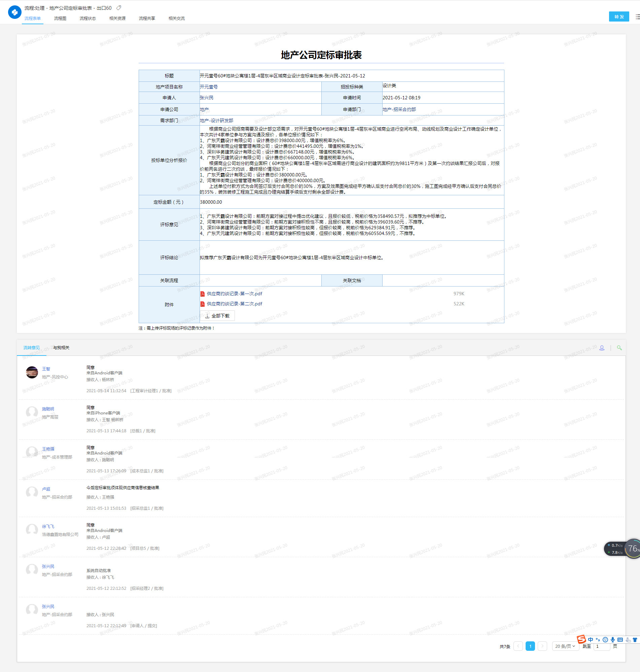Click the emoji smiley icon in IME toolbar
The height and width of the screenshot is (672, 640).
605,640
